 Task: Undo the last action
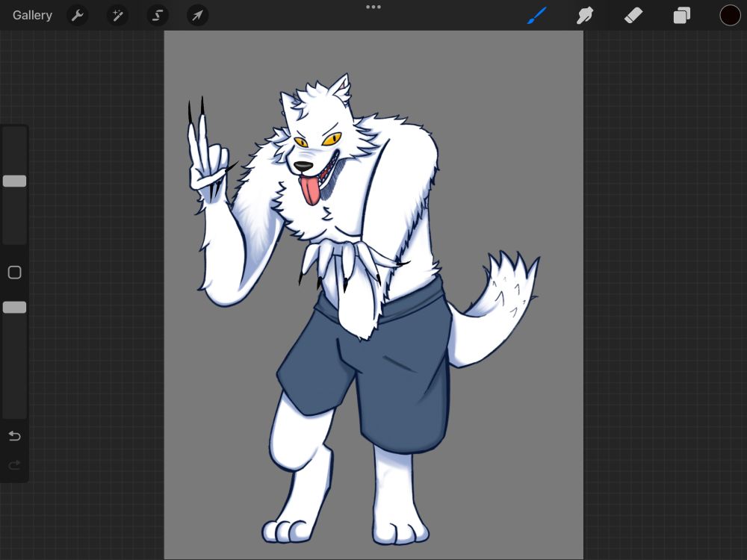(x=14, y=436)
